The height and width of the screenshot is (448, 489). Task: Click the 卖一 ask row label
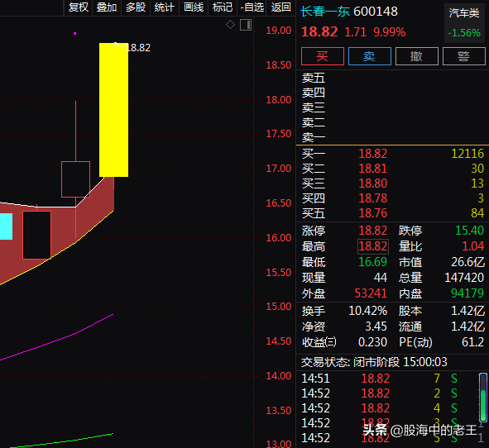pos(314,137)
